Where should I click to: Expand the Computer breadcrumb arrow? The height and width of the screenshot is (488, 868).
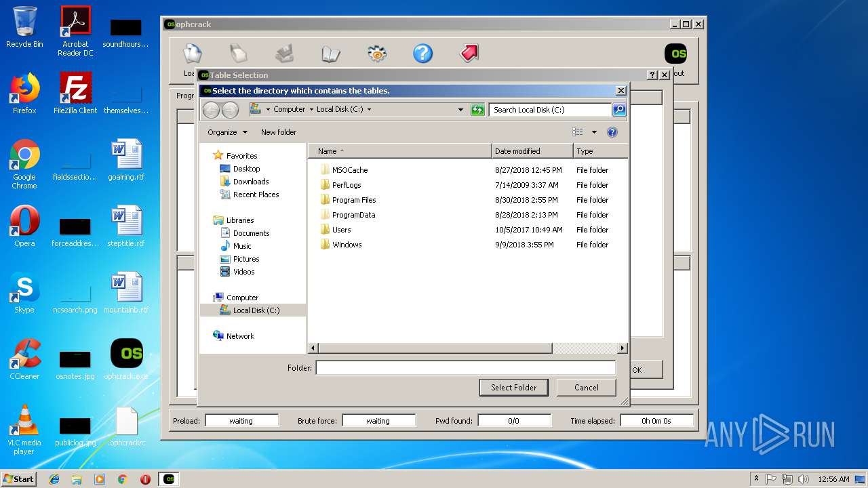click(311, 109)
